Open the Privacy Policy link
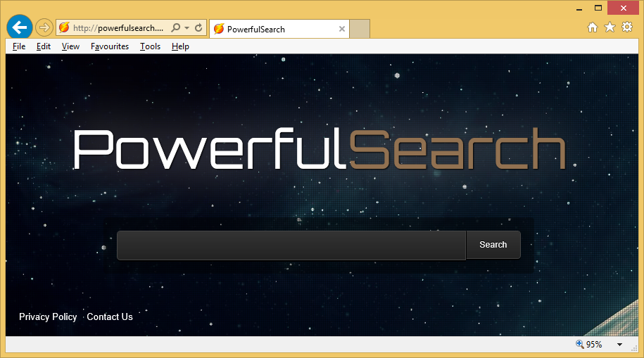Screen dimensions: 644x358 [48, 317]
